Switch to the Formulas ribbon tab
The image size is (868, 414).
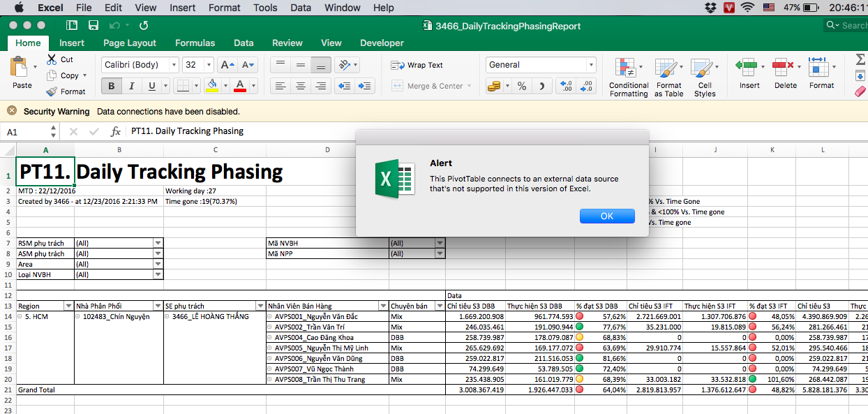(195, 43)
